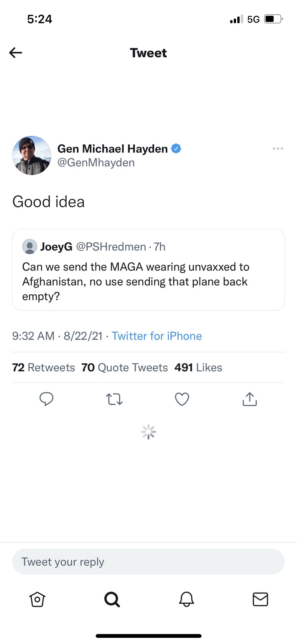
Task: Tap the @GenMhayden handle
Action: [96, 163]
